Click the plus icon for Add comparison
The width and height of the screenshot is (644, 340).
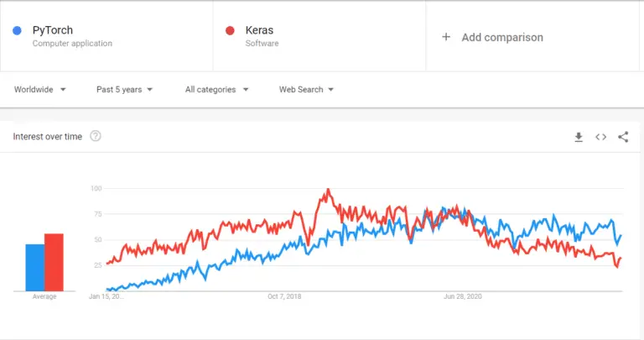(x=446, y=37)
